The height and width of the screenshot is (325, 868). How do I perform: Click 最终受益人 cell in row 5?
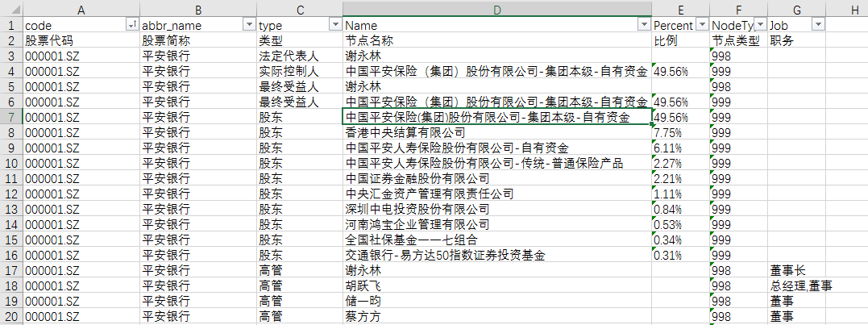[x=300, y=86]
